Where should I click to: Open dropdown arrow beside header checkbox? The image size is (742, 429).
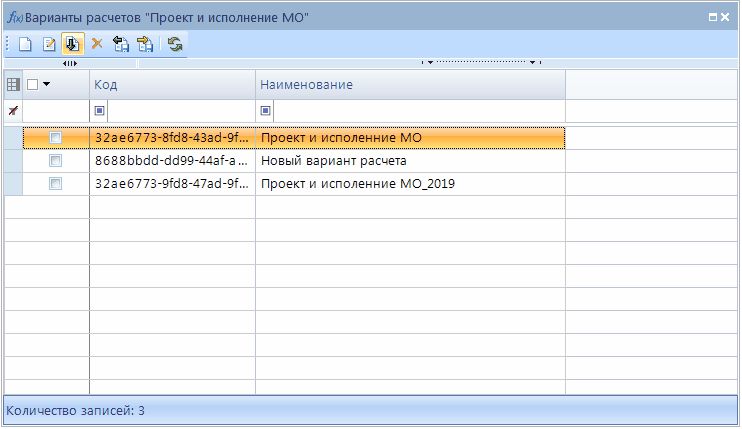[46, 85]
